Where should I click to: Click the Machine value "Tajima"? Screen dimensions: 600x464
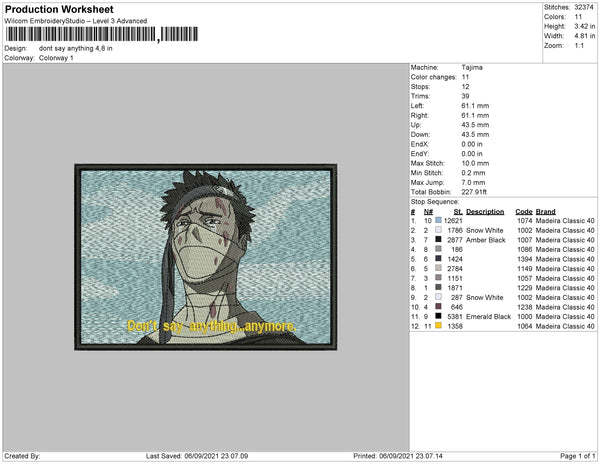(472, 67)
